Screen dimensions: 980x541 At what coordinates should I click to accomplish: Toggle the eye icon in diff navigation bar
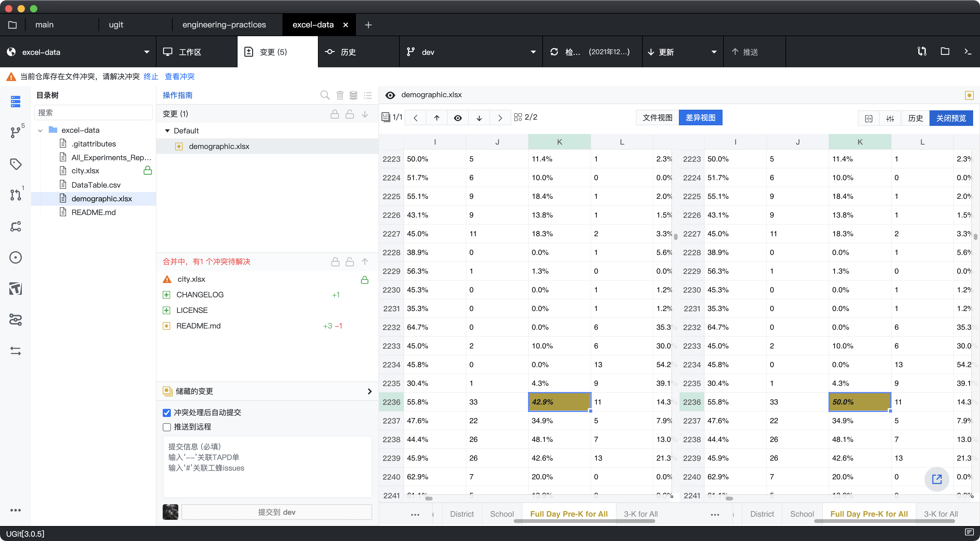[458, 117]
